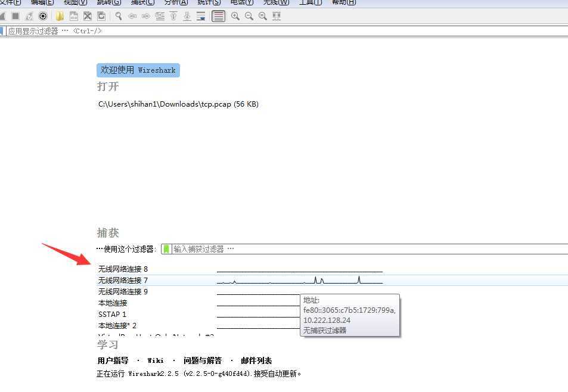Open the 跳转(G) menu
Image resolution: width=568 pixels, height=392 pixels.
coord(108,2)
